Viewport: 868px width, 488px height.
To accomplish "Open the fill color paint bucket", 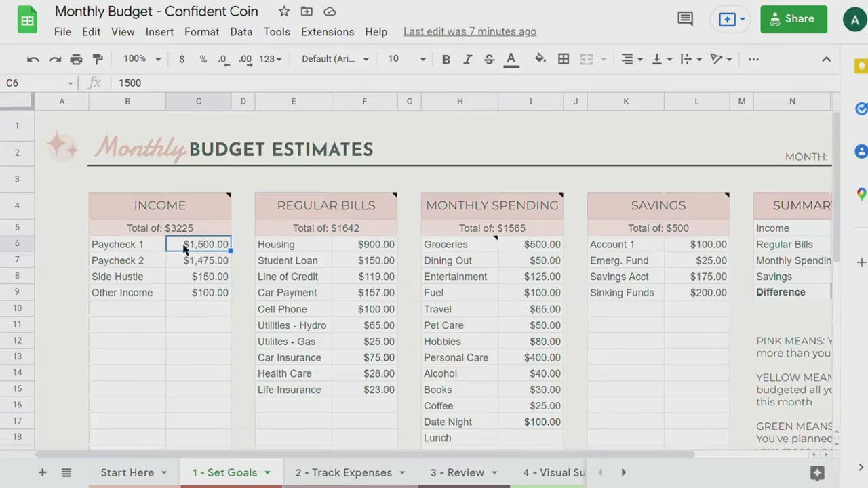I will 540,59.
